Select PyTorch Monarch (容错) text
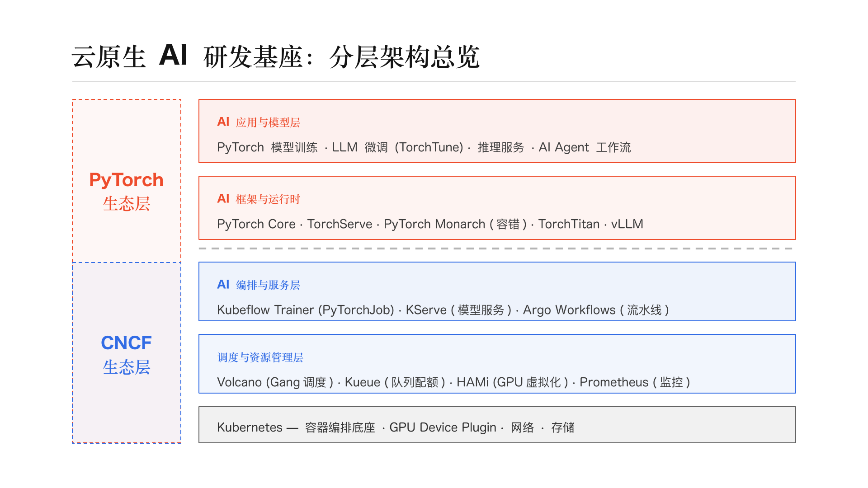The height and width of the screenshot is (488, 868). (455, 224)
